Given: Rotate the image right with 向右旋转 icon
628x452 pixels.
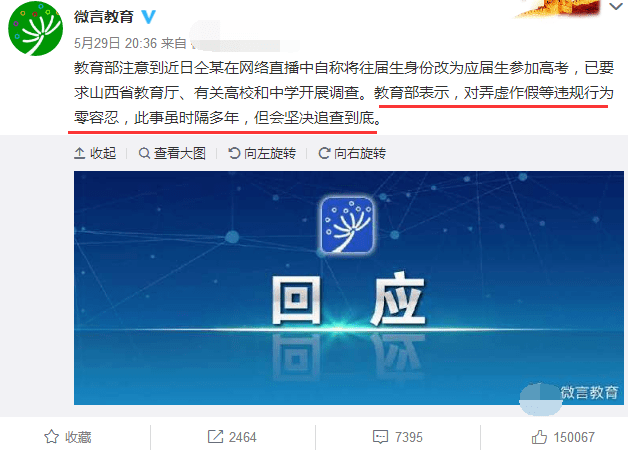Looking at the screenshot, I should coord(324,153).
